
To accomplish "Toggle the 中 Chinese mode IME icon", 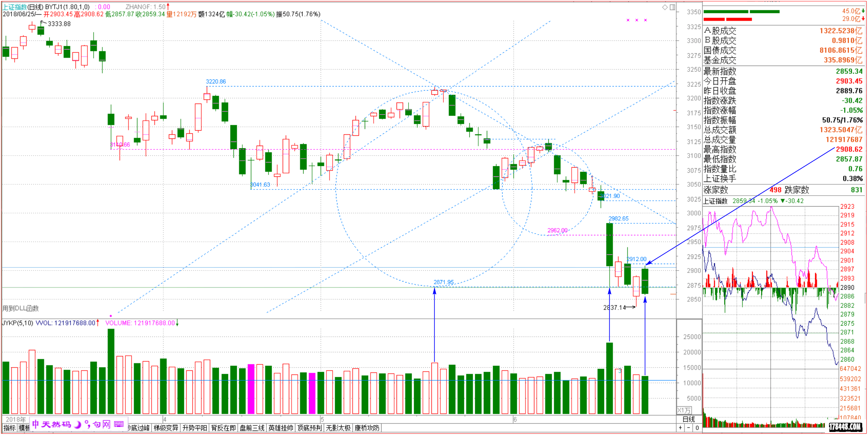I will [x=36, y=424].
